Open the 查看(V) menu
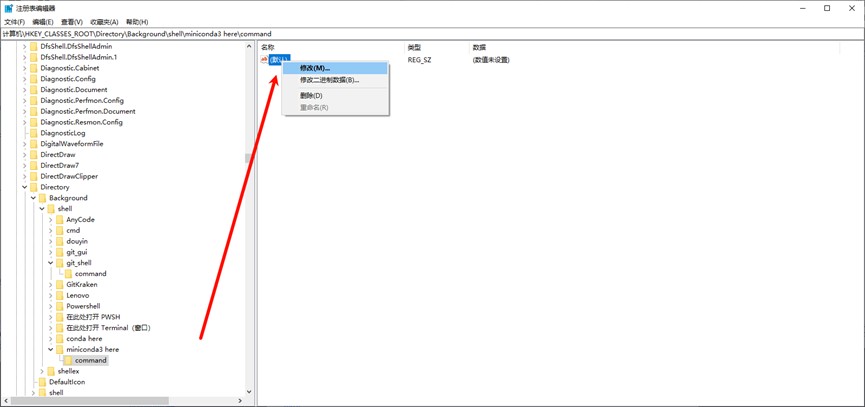This screenshot has height=407, width=865. (x=72, y=22)
